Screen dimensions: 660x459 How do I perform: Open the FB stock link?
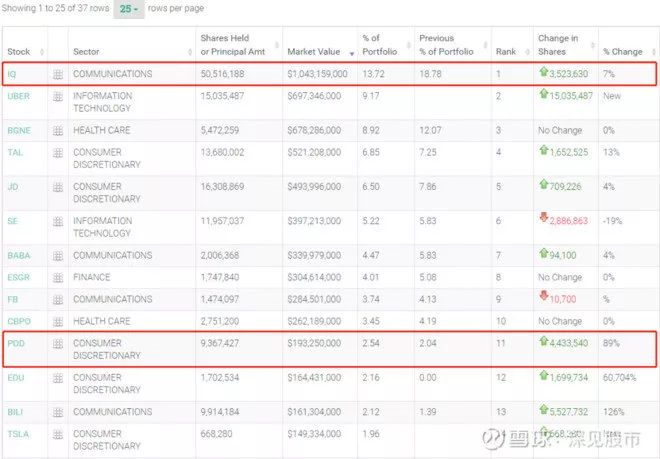[x=13, y=299]
